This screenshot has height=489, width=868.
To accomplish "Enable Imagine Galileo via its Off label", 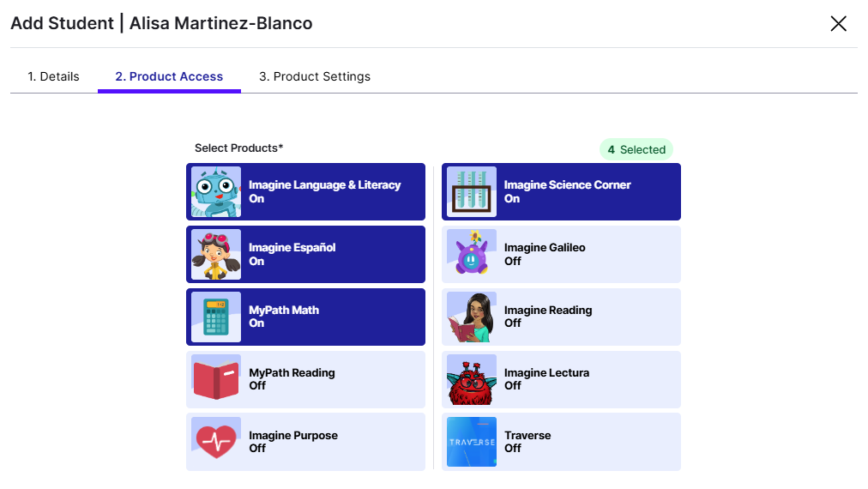I will pos(513,262).
